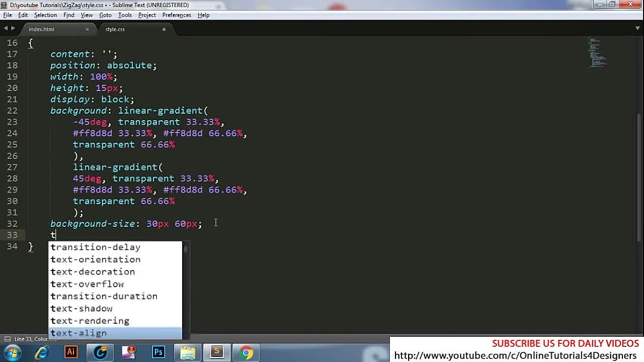Choose text-shadow from autocomplete list
Image resolution: width=644 pixels, height=362 pixels.
[115, 309]
